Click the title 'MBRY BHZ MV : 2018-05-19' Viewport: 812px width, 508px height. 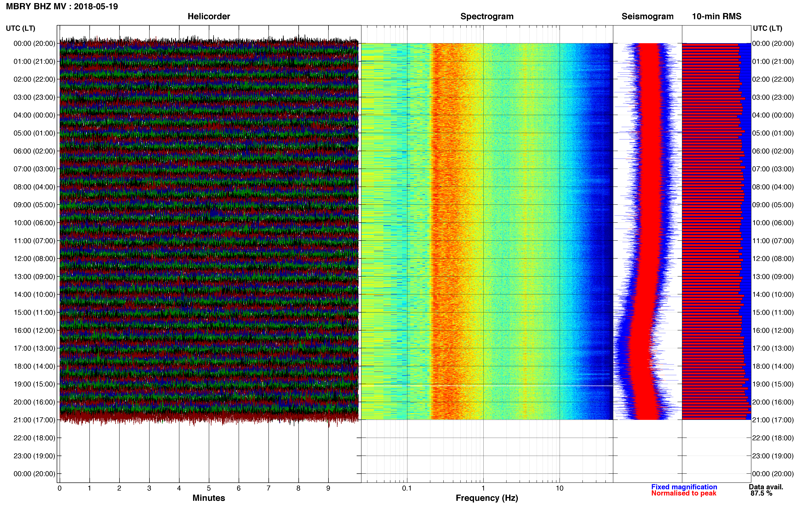point(62,6)
